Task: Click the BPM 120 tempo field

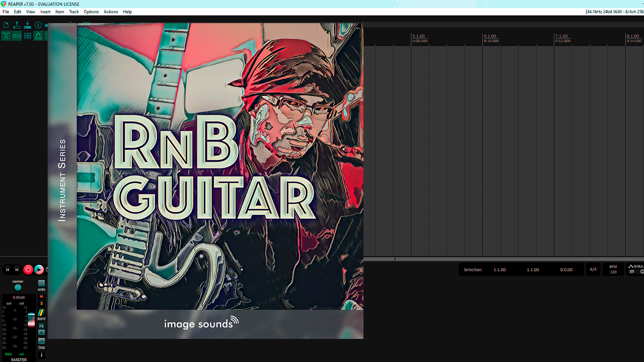Action: [613, 270]
